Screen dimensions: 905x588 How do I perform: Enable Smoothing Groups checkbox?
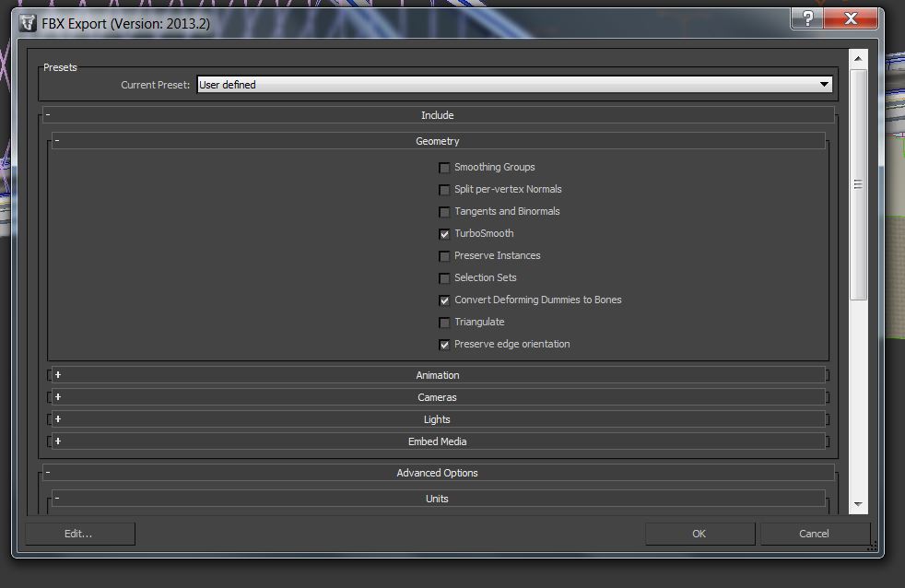[x=444, y=168]
